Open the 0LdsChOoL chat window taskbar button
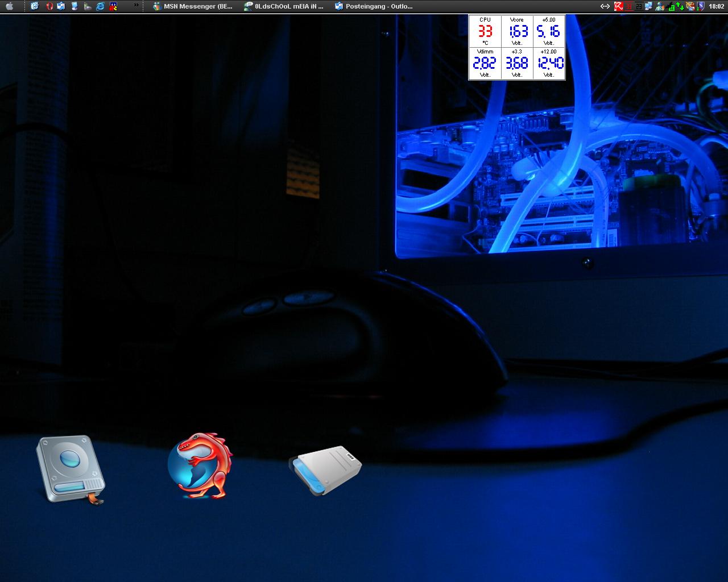This screenshot has height=582, width=728. pos(284,7)
